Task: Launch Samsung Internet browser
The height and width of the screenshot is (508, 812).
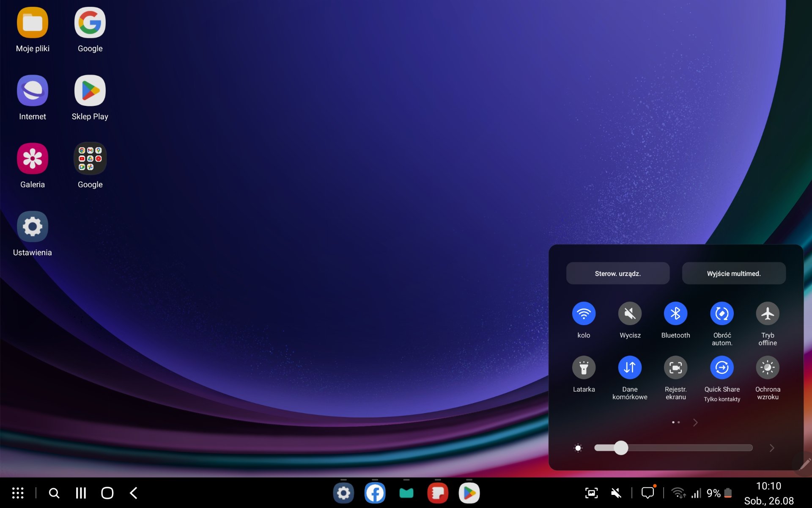Action: tap(33, 91)
